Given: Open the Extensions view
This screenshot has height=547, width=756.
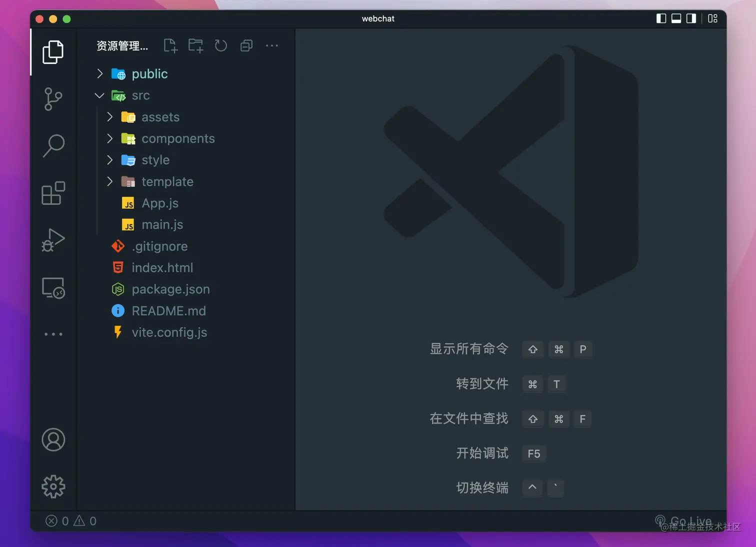Looking at the screenshot, I should click(x=53, y=193).
